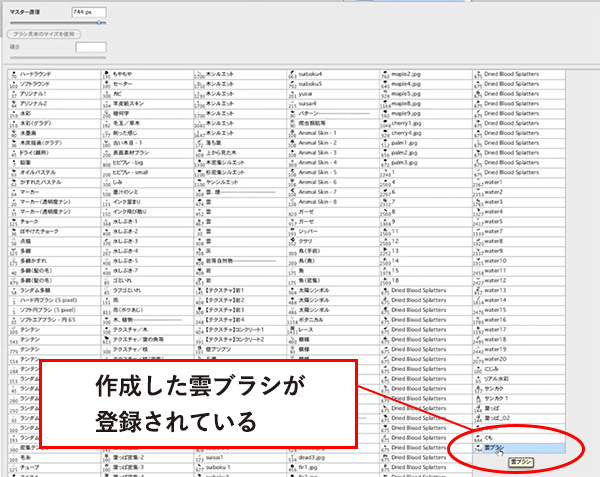Pick the water10 brush preset

click(x=519, y=261)
